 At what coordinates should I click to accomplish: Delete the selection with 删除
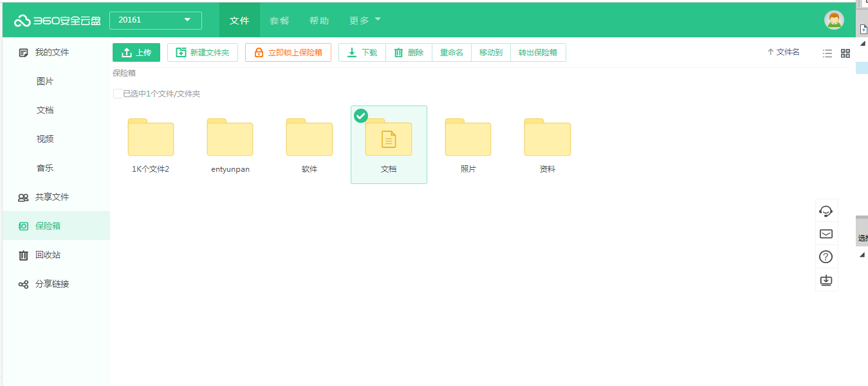click(409, 53)
